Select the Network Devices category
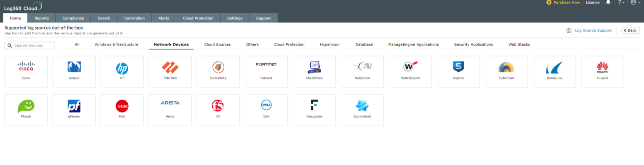The width and height of the screenshot is (644, 165). [171, 44]
